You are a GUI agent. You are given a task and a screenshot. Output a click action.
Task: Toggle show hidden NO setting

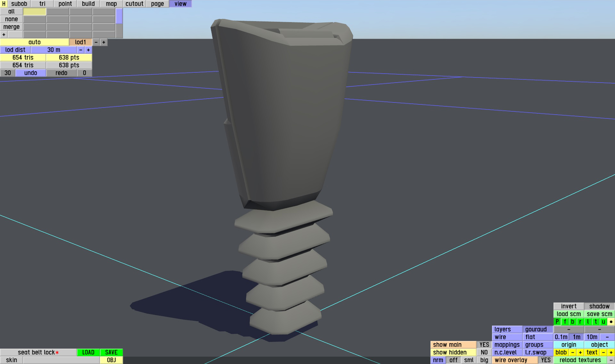tap(484, 352)
